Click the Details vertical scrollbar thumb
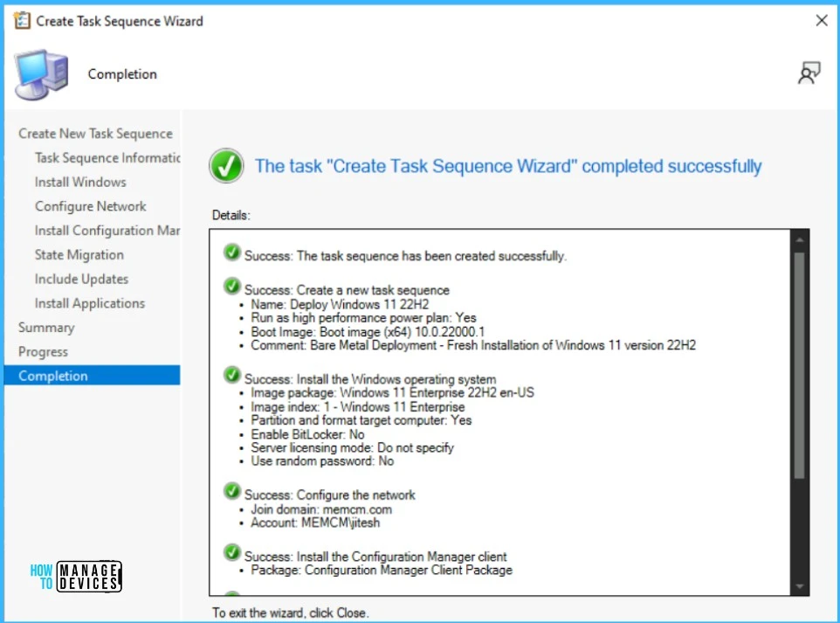The width and height of the screenshot is (840, 623). coord(799,365)
